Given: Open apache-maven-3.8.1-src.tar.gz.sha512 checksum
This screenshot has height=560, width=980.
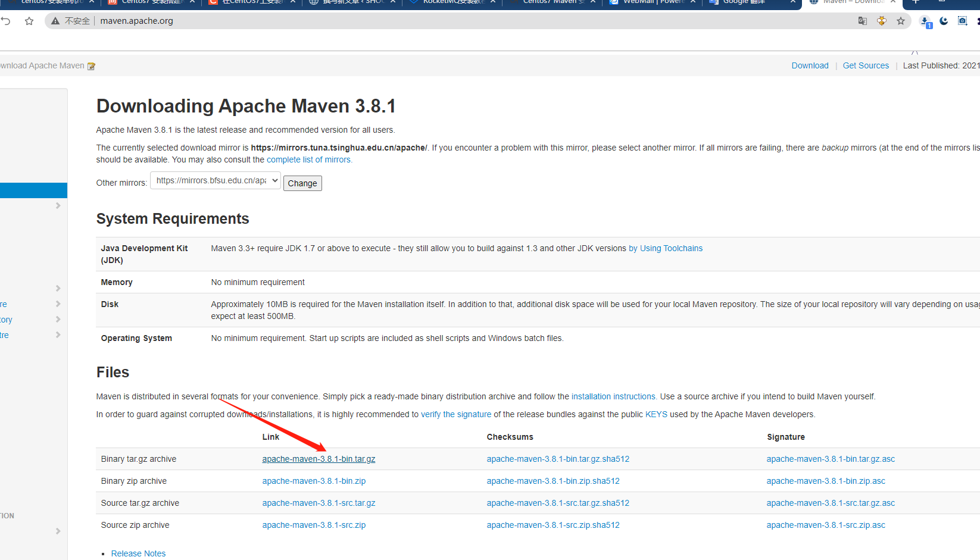Looking at the screenshot, I should (558, 503).
